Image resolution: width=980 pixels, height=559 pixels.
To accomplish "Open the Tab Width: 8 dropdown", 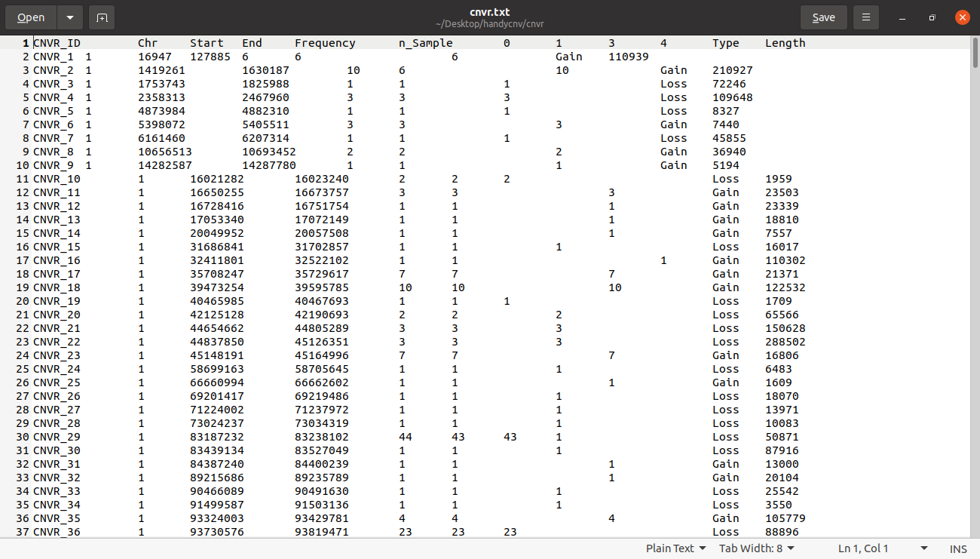I will (x=756, y=548).
